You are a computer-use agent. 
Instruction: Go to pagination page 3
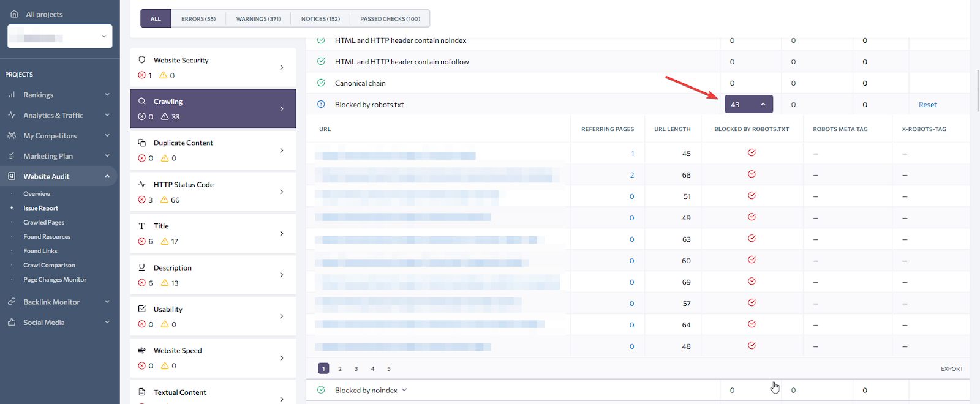(356, 368)
